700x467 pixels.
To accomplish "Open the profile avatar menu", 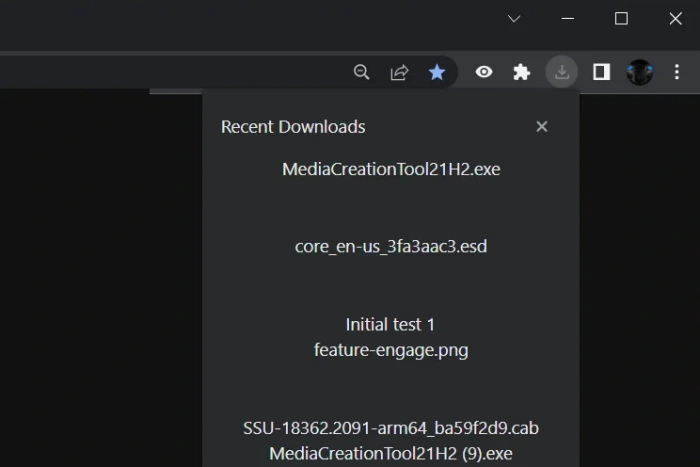I will (640, 72).
